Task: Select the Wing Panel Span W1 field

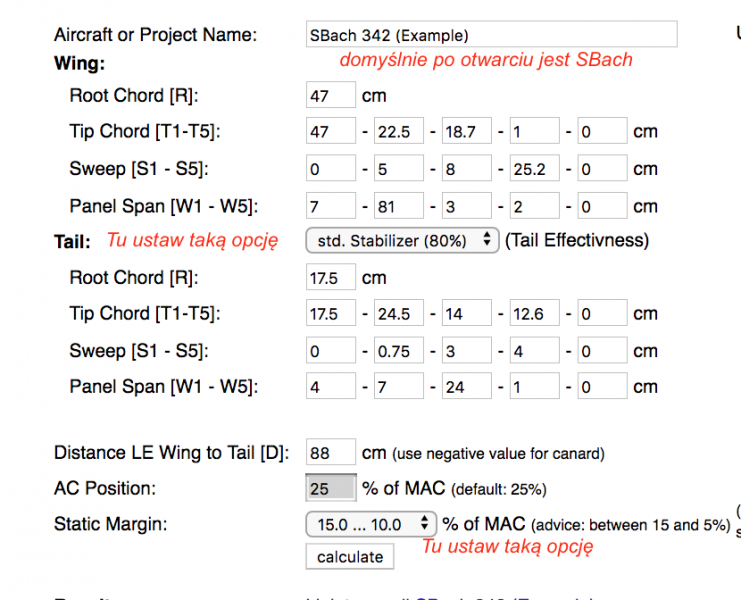Action: [330, 207]
